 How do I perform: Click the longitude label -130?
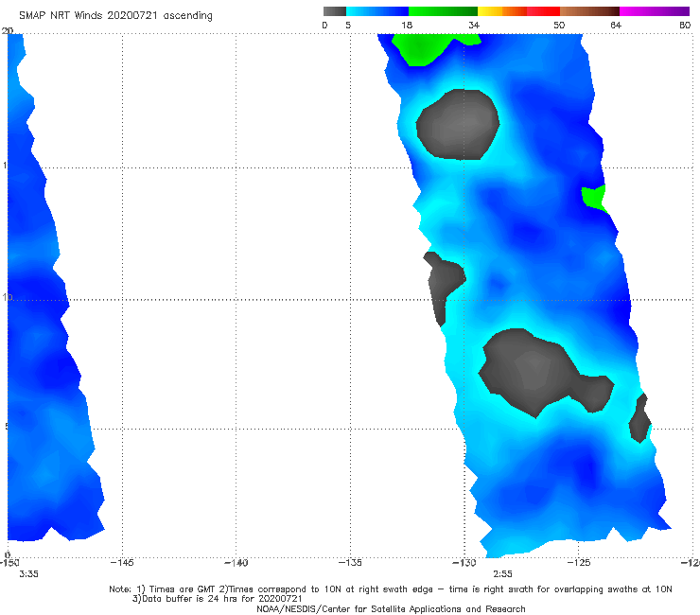click(x=464, y=563)
